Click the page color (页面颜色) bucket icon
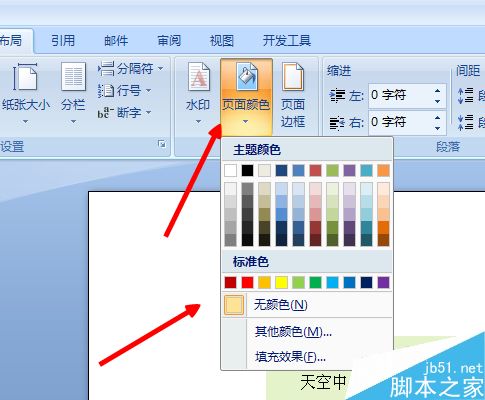Viewport: 485px width, 400px height. point(247,77)
